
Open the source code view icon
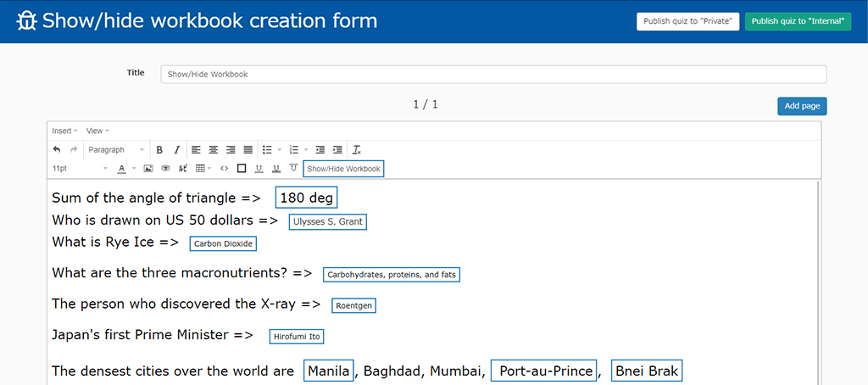[x=224, y=169]
